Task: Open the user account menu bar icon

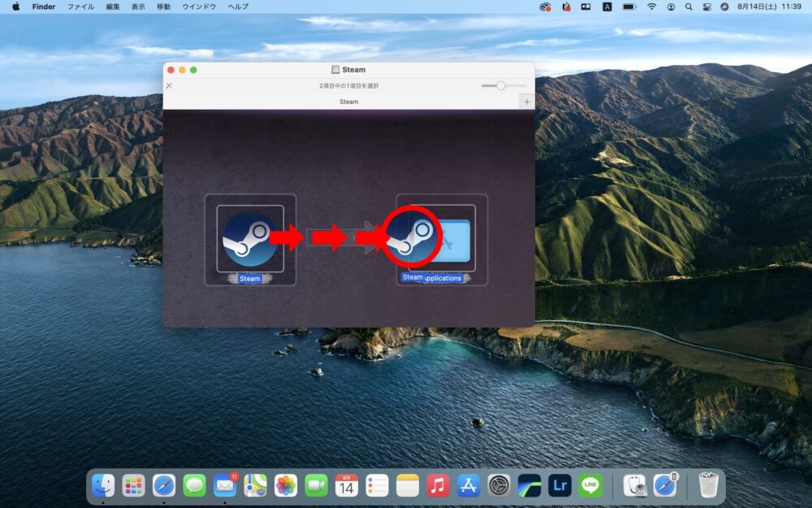Action: [x=671, y=7]
